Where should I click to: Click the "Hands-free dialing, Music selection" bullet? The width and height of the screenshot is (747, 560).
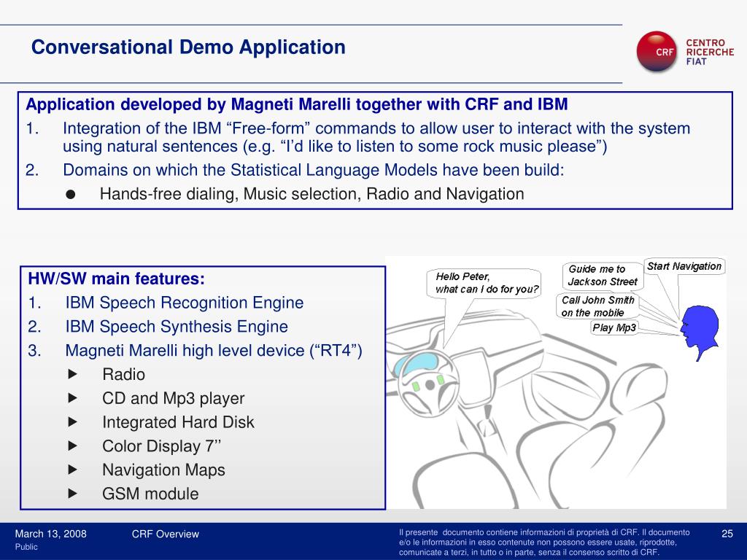click(x=312, y=194)
